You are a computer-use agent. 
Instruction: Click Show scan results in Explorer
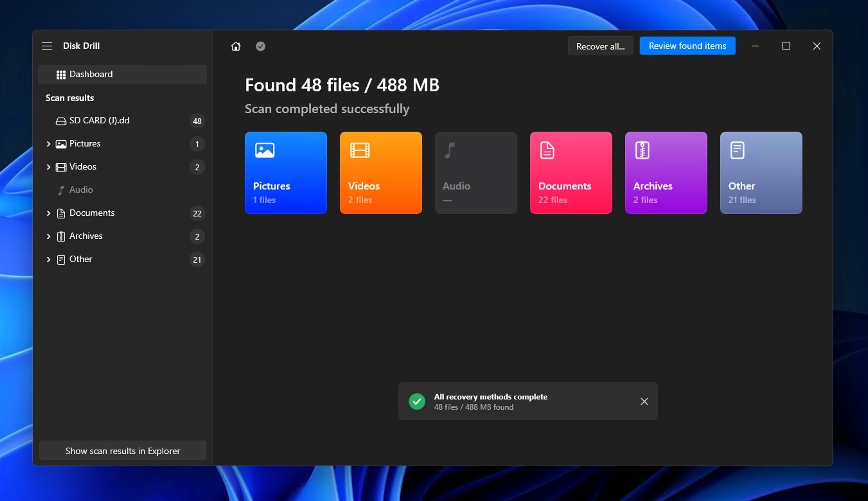(x=122, y=450)
